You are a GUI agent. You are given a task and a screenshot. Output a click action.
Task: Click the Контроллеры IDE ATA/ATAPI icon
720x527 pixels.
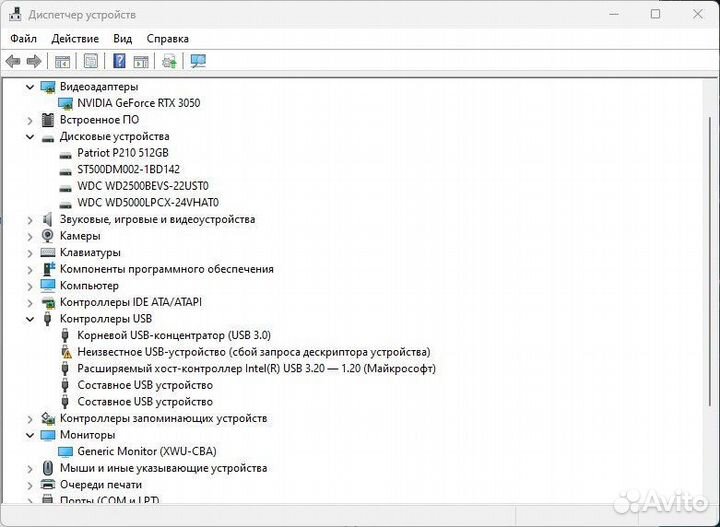[x=48, y=303]
